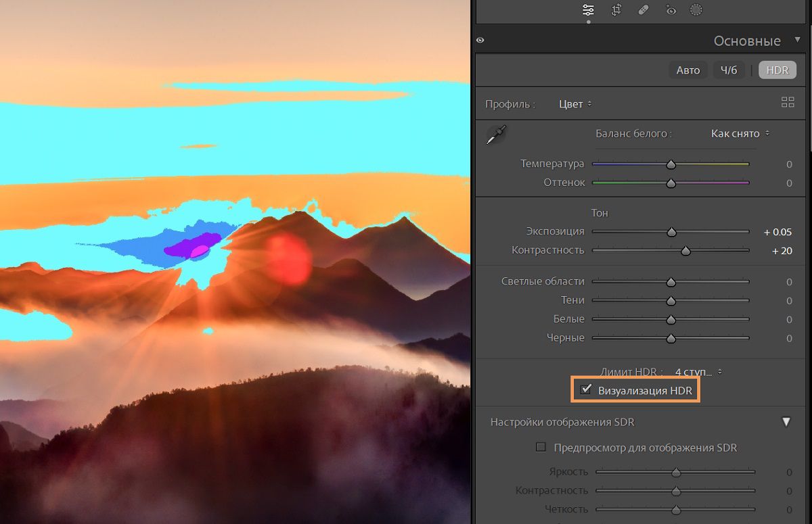812x524 pixels.
Task: Open the profile browser grid icon
Action: (788, 102)
